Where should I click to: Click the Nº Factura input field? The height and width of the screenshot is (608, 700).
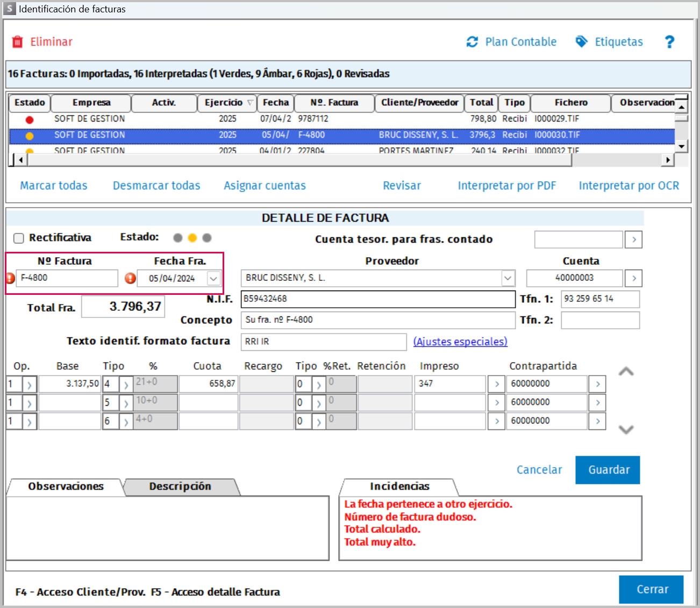[67, 278]
